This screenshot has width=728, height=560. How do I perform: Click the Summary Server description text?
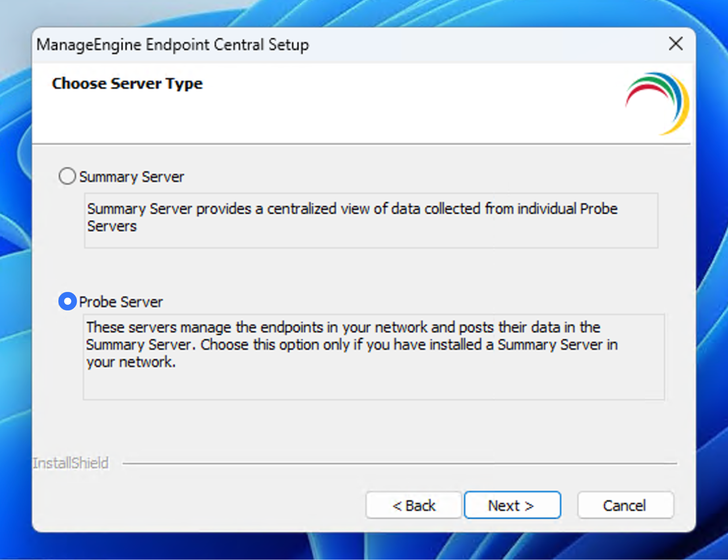coord(352,217)
